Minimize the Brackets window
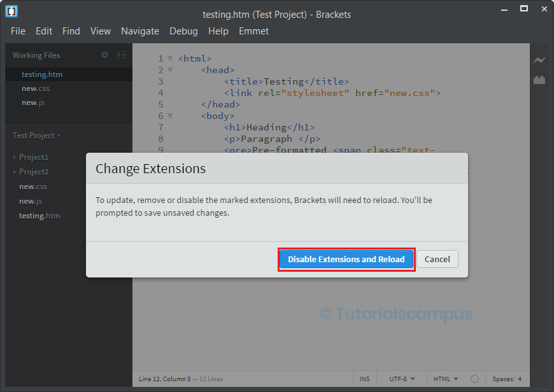 tap(504, 10)
